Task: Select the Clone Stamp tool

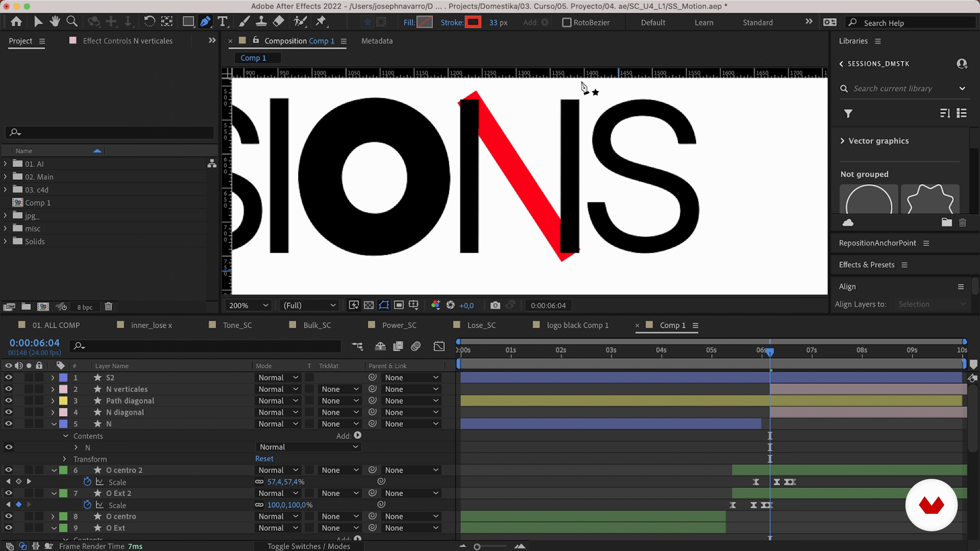Action: (261, 22)
